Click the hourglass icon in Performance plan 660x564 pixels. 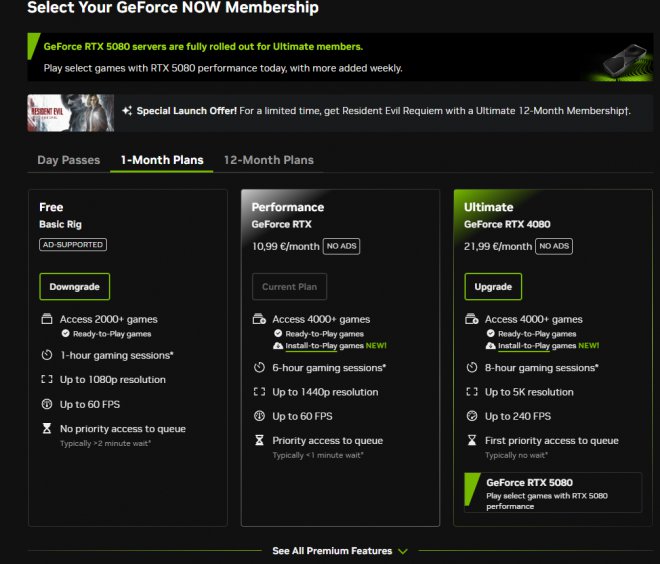[259, 441]
